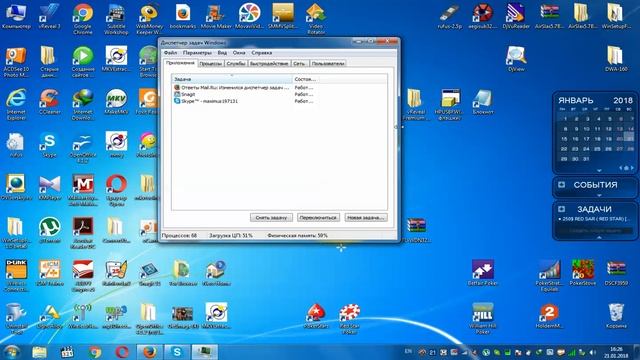Image resolution: width=640 pixels, height=360 pixels.
Task: Select the Ответы Mail.Ru task row
Action: click(x=280, y=87)
